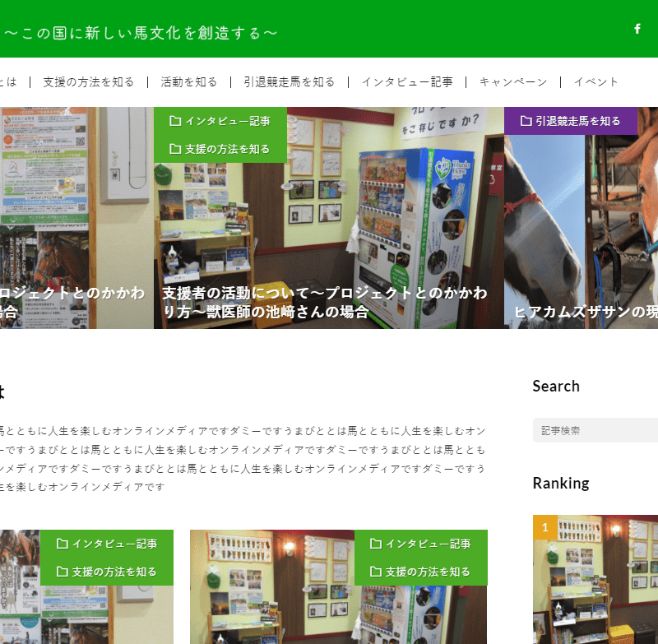Click folder icon beside purple 引退競走馬を知る tag
The image size is (658, 644).
526,121
